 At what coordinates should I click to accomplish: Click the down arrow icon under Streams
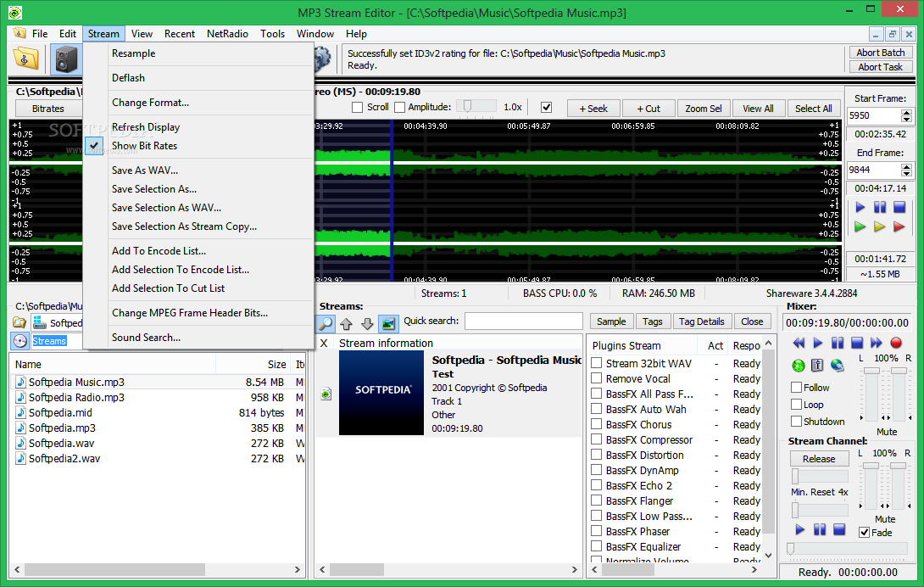point(367,323)
